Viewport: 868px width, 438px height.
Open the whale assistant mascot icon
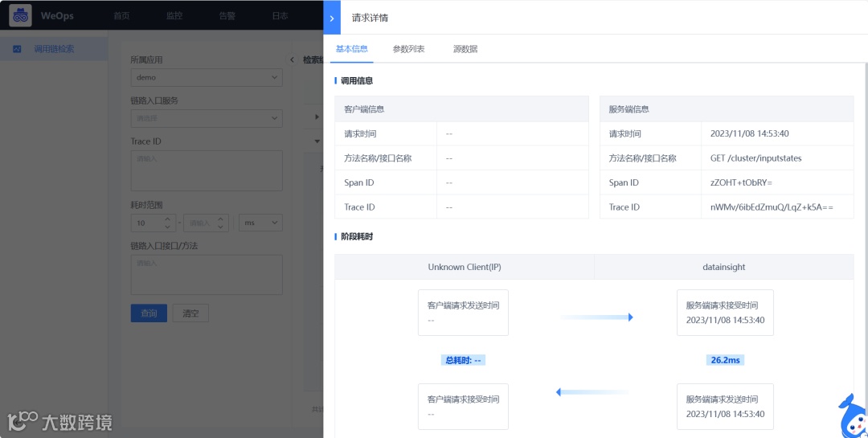854,415
